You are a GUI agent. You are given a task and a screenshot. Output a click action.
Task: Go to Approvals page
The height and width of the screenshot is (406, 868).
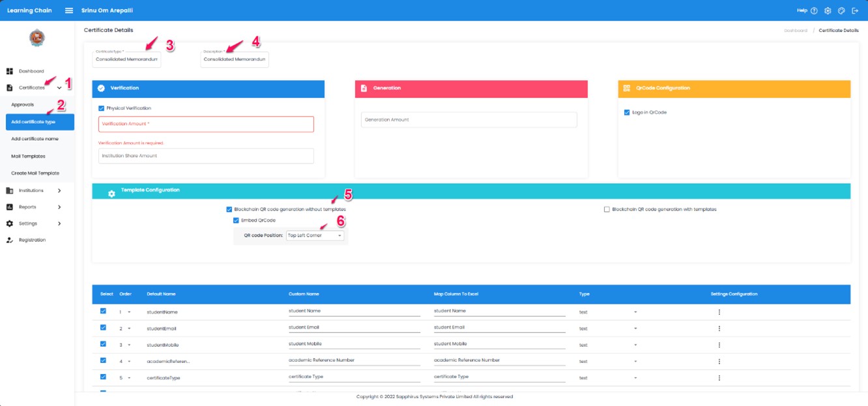click(22, 104)
